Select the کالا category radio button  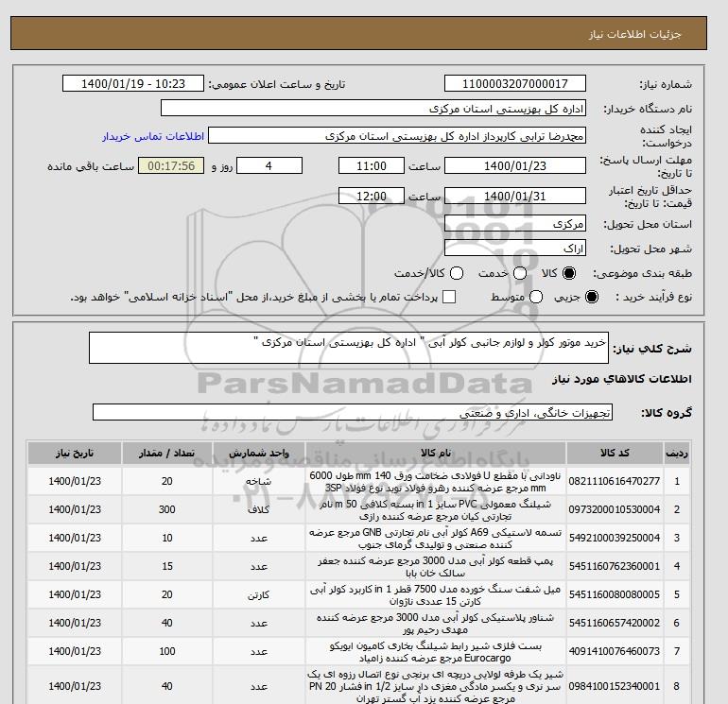pos(569,273)
